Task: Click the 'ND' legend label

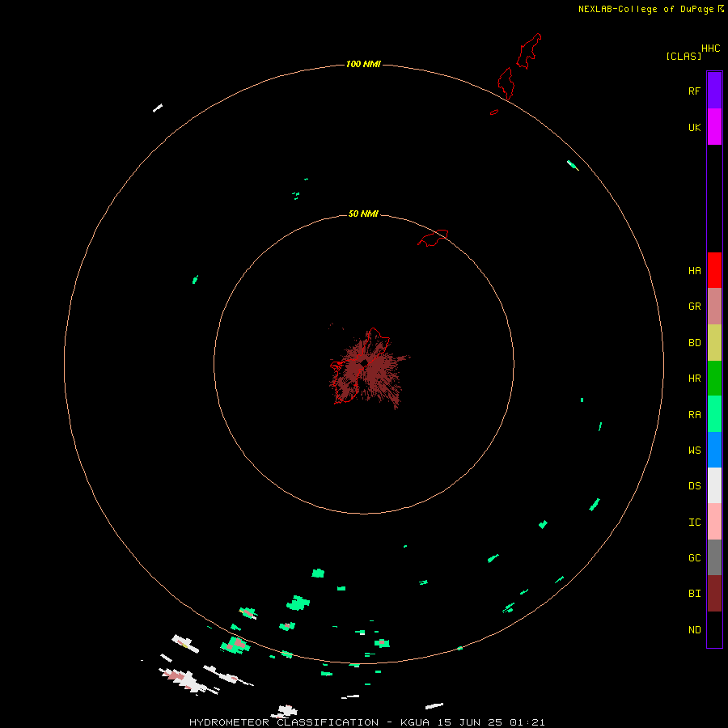Action: click(x=694, y=630)
